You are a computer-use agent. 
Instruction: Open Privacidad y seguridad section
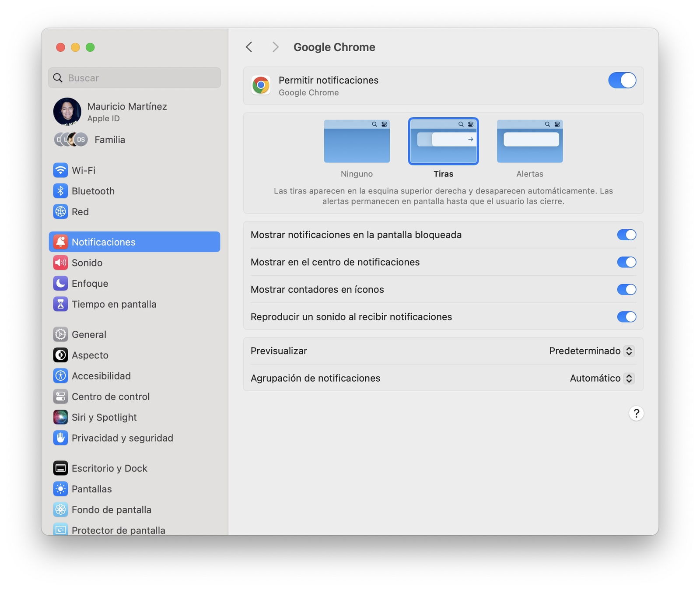(x=134, y=438)
